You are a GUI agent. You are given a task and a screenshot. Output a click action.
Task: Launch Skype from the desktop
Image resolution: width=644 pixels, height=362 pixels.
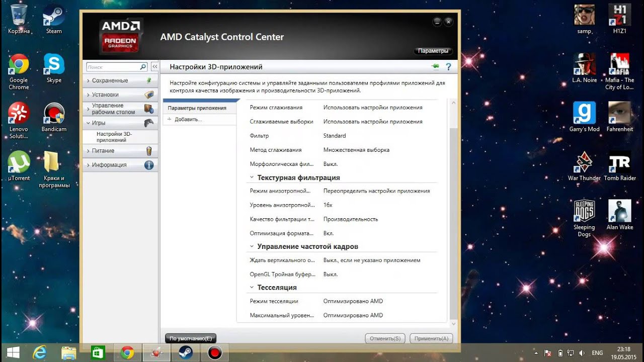pyautogui.click(x=54, y=68)
